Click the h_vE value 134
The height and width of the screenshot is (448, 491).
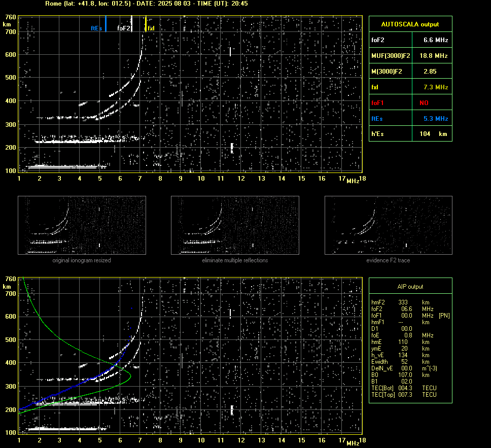point(403,355)
